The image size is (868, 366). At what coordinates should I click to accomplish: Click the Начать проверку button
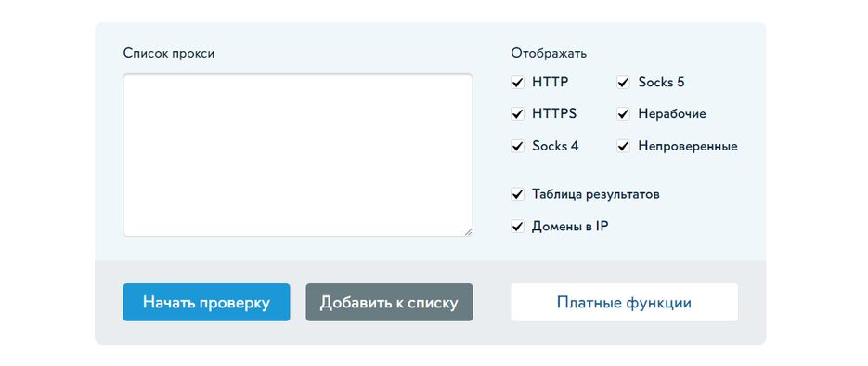tap(206, 302)
